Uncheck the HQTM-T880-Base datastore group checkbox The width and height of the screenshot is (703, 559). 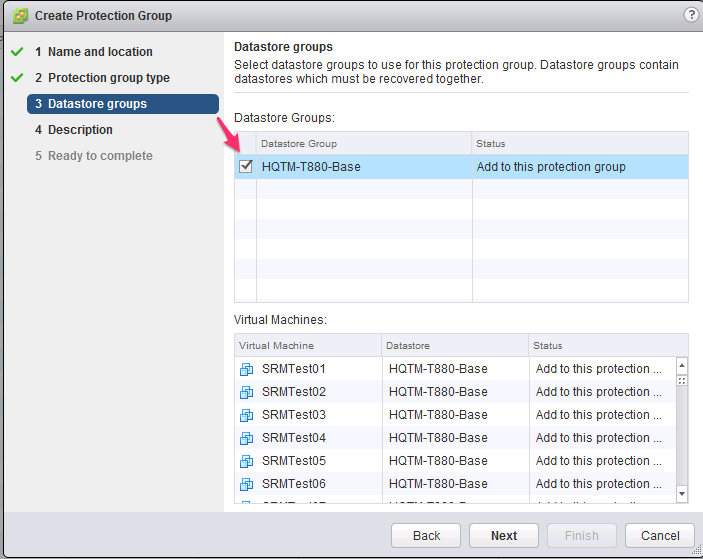coord(246,167)
